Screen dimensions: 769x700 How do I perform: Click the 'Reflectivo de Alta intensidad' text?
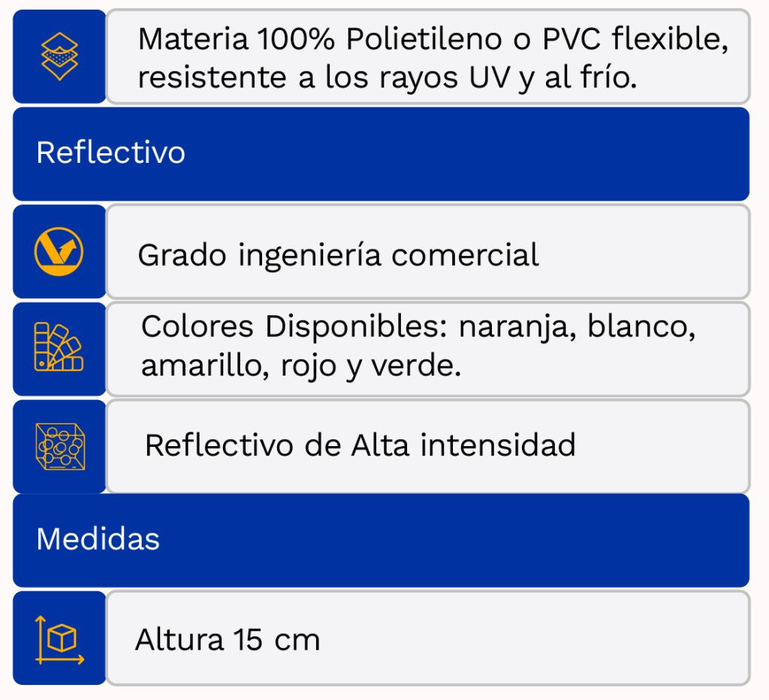pyautogui.click(x=360, y=445)
